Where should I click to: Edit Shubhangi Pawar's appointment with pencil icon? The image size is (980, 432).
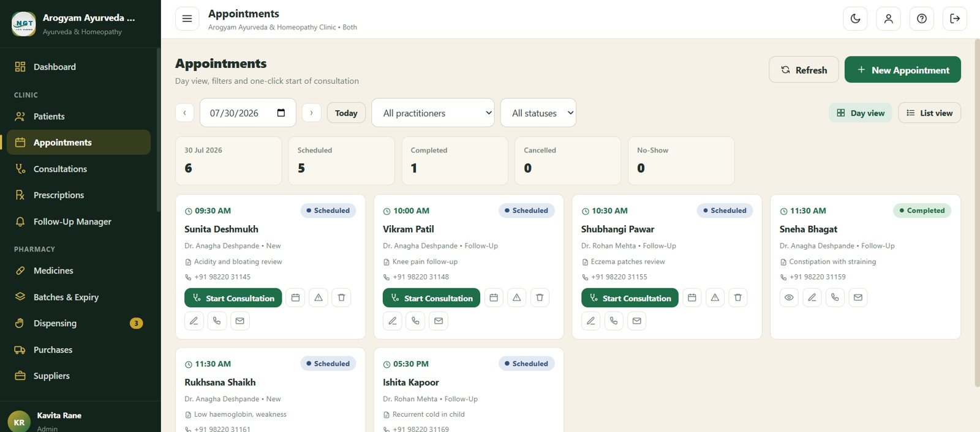[591, 321]
